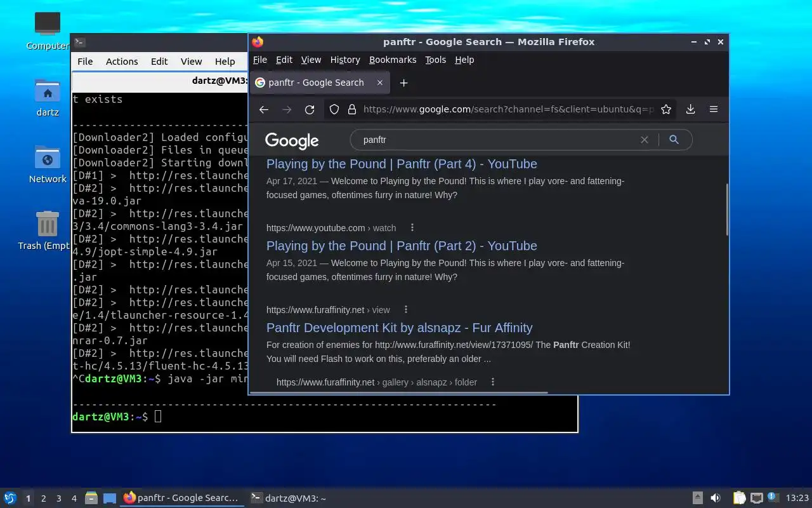The image size is (812, 508).
Task: Open Firefox View menu
Action: click(x=311, y=60)
